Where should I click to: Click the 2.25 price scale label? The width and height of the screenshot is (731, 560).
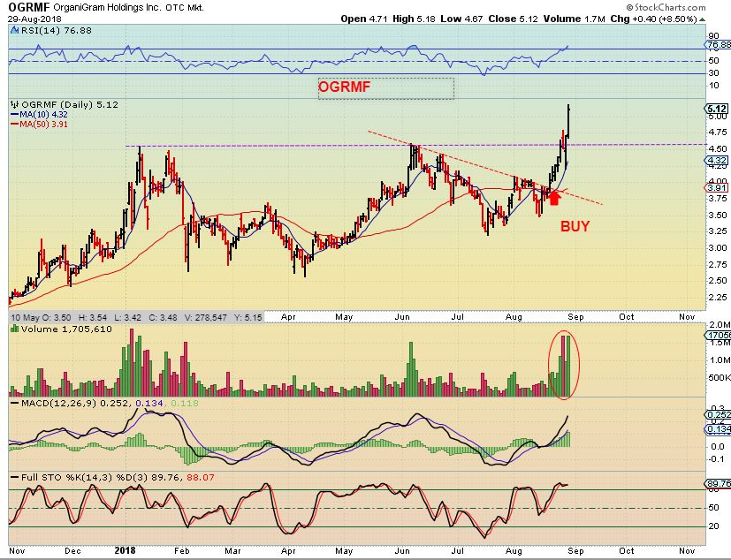[717, 297]
